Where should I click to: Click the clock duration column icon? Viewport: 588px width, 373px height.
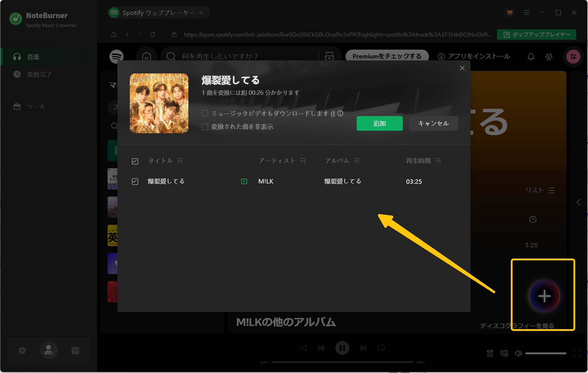pyautogui.click(x=533, y=219)
